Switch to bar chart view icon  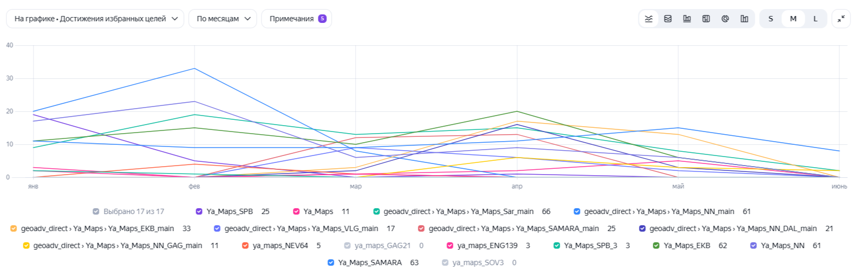pos(687,19)
